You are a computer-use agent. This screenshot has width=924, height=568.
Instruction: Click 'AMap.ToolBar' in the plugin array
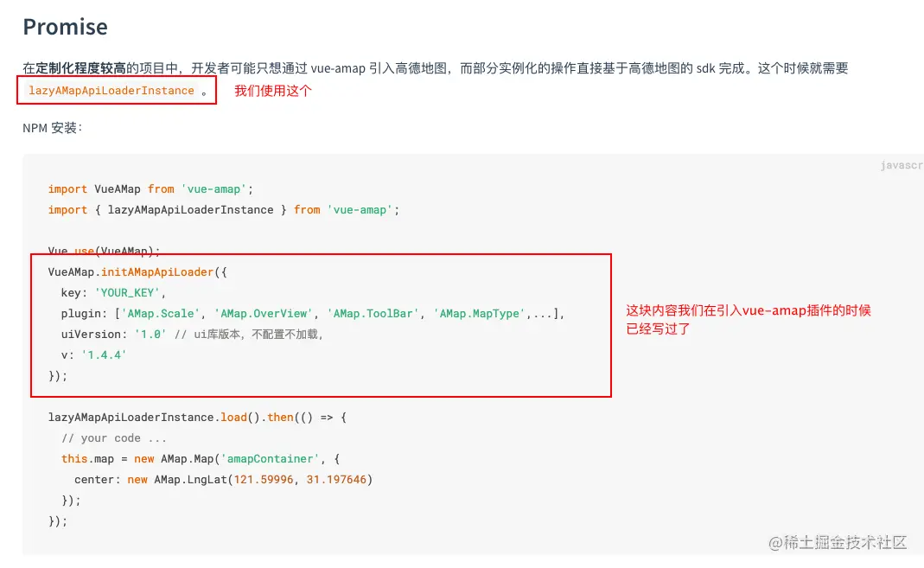click(373, 314)
